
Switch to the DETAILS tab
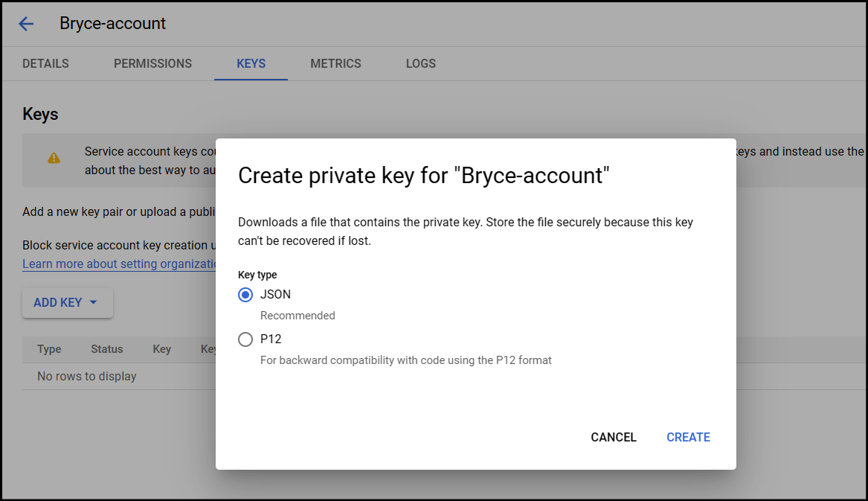click(45, 63)
